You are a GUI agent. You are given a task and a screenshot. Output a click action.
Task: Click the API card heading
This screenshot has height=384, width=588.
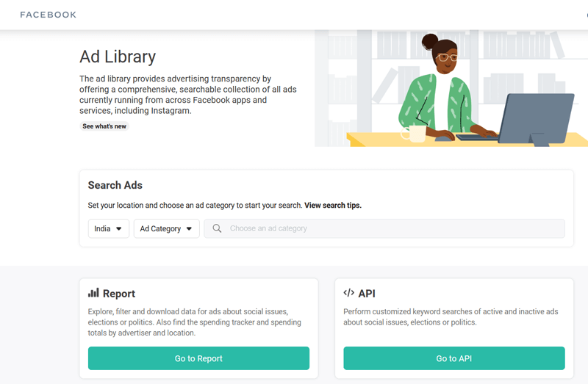[367, 294]
